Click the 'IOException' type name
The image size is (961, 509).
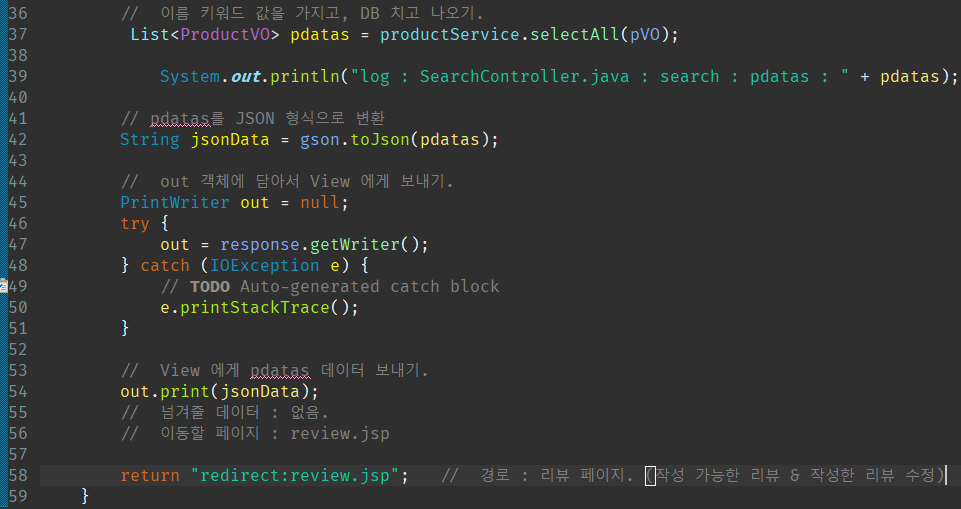[x=265, y=266]
